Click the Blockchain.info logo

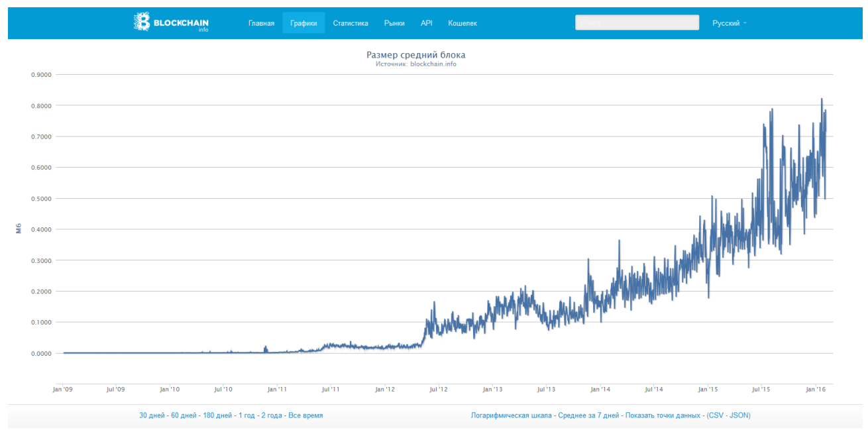171,23
